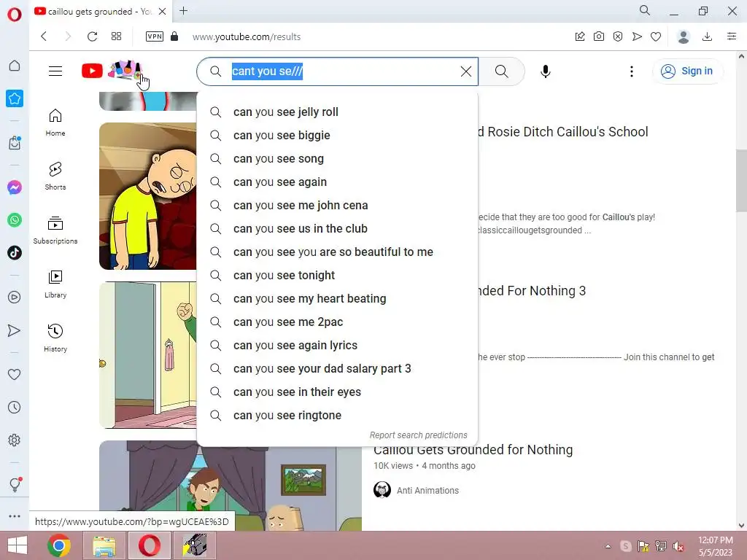Viewport: 747px width, 560px height.
Task: Open File Explorer from the taskbar
Action: tap(104, 545)
